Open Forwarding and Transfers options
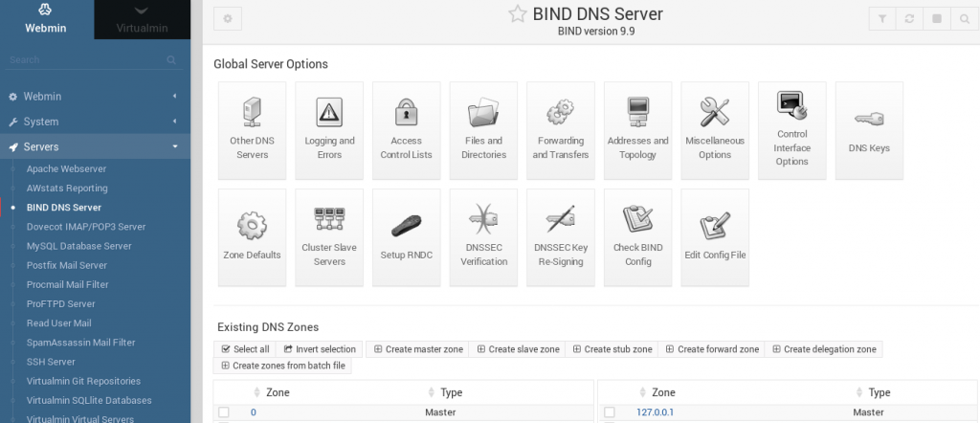The image size is (980, 423). point(561,130)
